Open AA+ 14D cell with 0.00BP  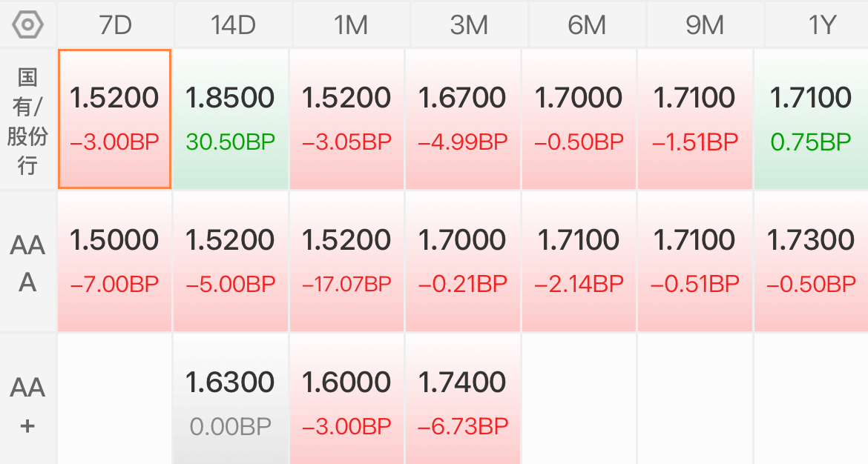coord(230,399)
